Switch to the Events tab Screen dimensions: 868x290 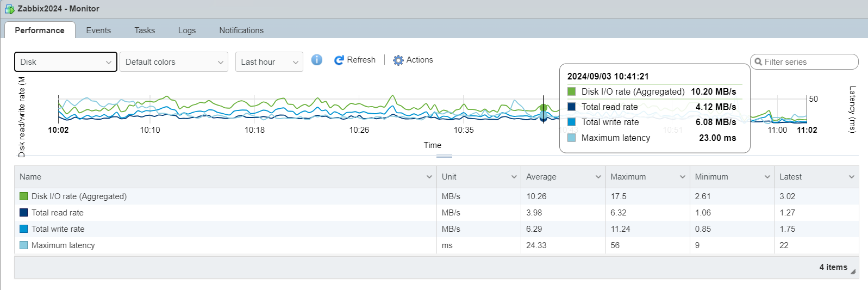pos(98,30)
